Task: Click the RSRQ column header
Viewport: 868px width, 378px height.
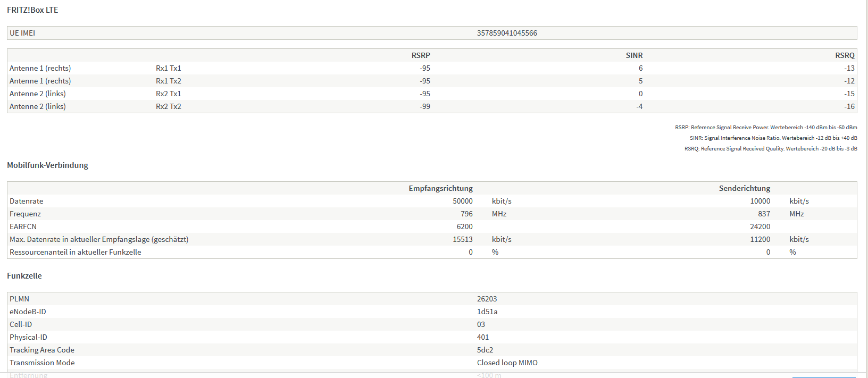Action: pyautogui.click(x=844, y=55)
